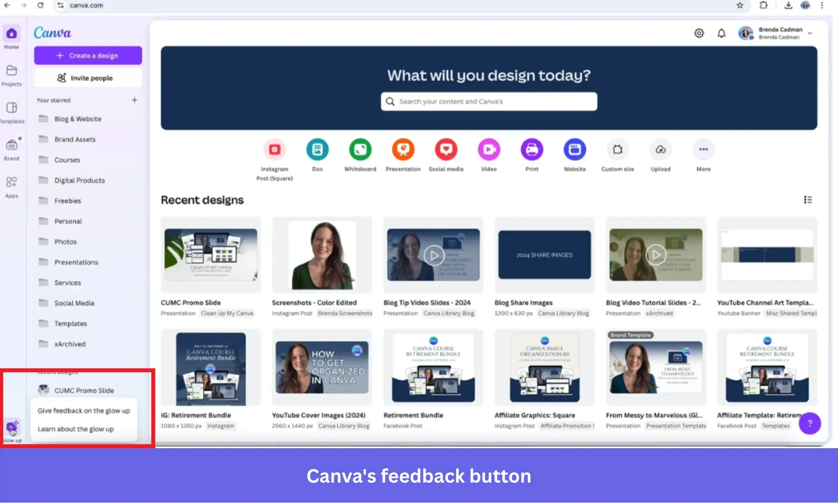Select Learn about the glow up
The width and height of the screenshot is (838, 504).
click(x=76, y=429)
